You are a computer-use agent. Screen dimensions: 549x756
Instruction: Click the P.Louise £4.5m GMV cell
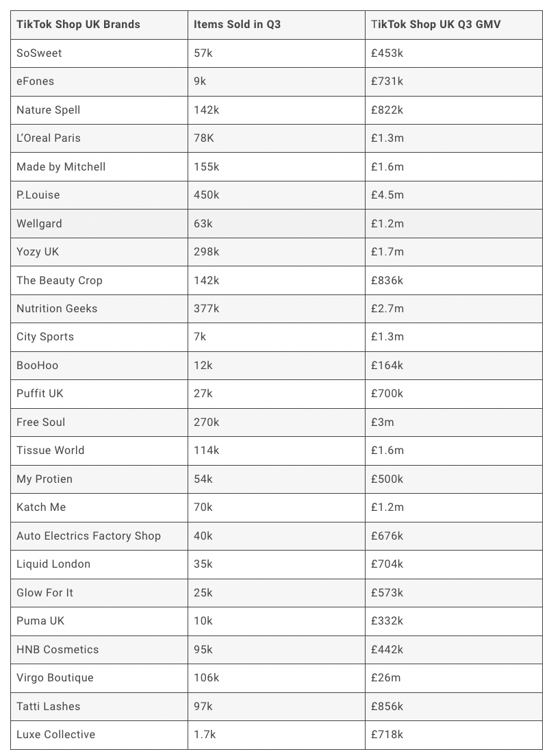pos(387,195)
